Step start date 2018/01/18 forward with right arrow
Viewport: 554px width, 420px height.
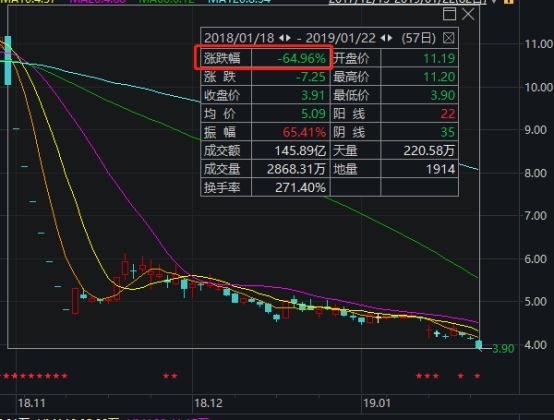[x=288, y=38]
